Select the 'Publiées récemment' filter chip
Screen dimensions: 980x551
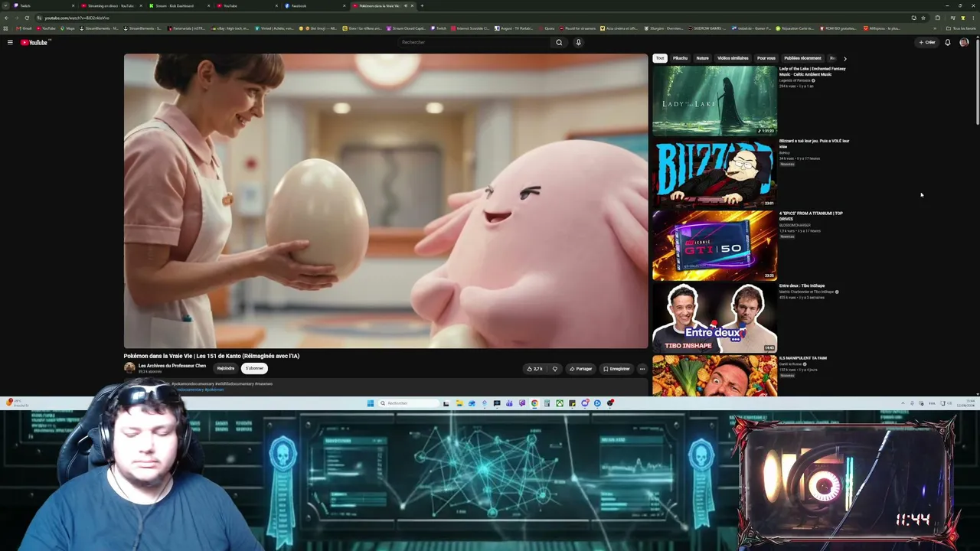click(802, 58)
